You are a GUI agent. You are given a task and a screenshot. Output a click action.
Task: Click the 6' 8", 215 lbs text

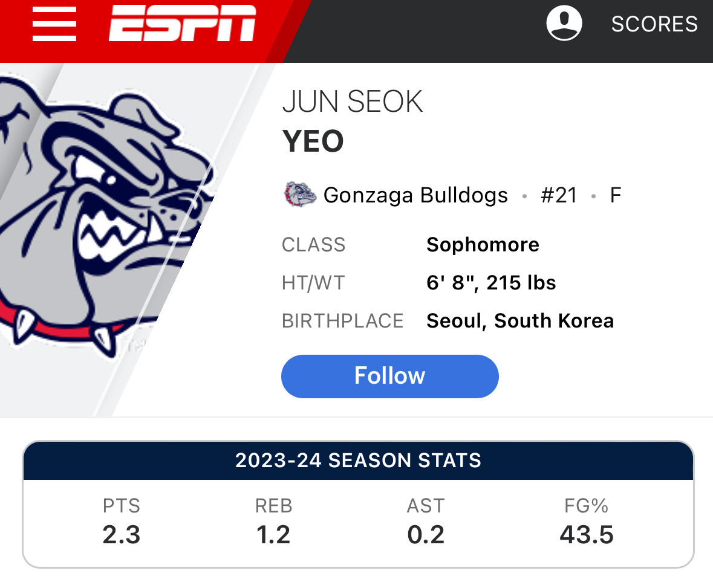(x=491, y=283)
